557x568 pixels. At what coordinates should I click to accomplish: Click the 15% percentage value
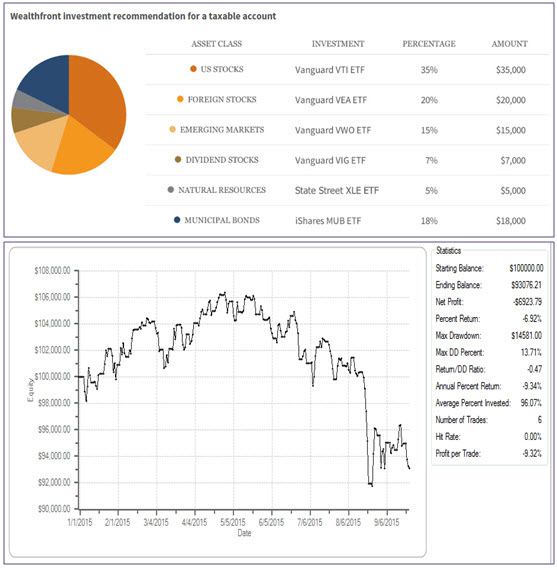[429, 130]
